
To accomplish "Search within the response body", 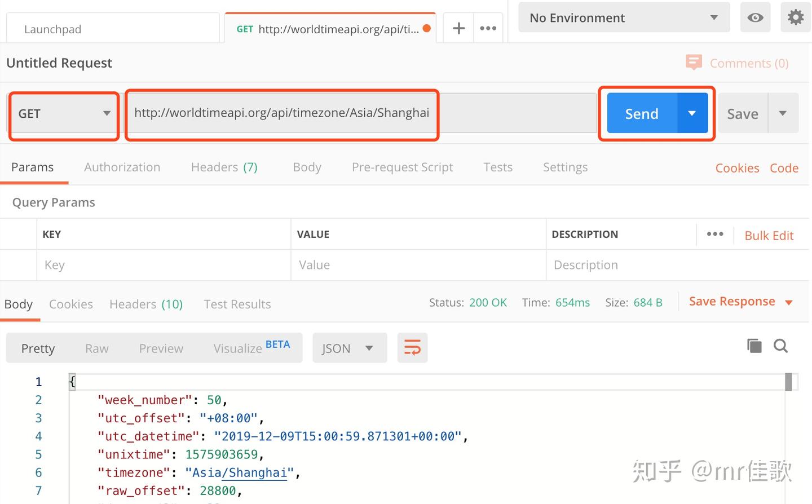I will click(x=780, y=346).
